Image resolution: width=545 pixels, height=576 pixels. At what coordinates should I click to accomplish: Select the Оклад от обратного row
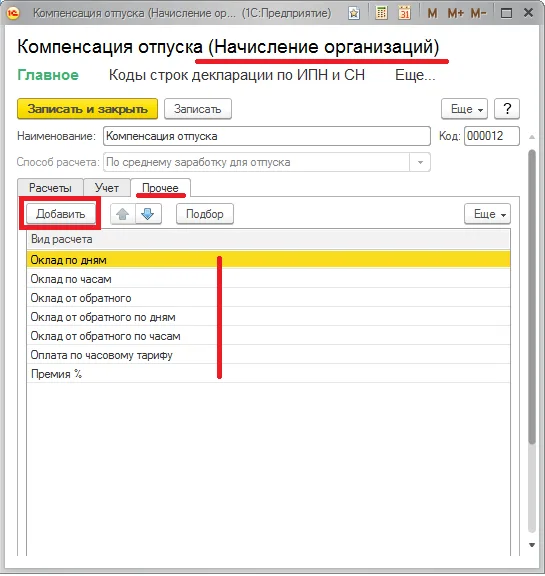[268, 298]
